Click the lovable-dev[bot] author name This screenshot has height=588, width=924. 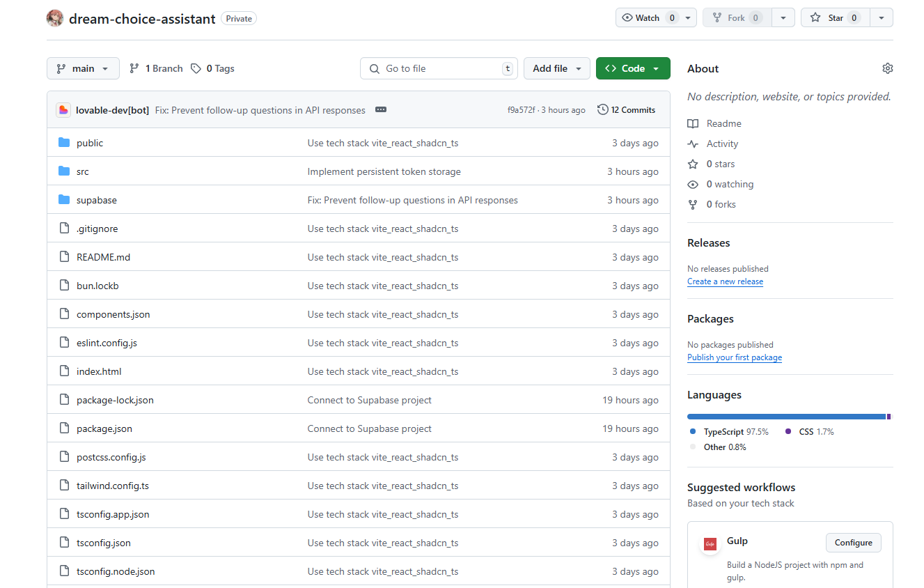pos(113,110)
